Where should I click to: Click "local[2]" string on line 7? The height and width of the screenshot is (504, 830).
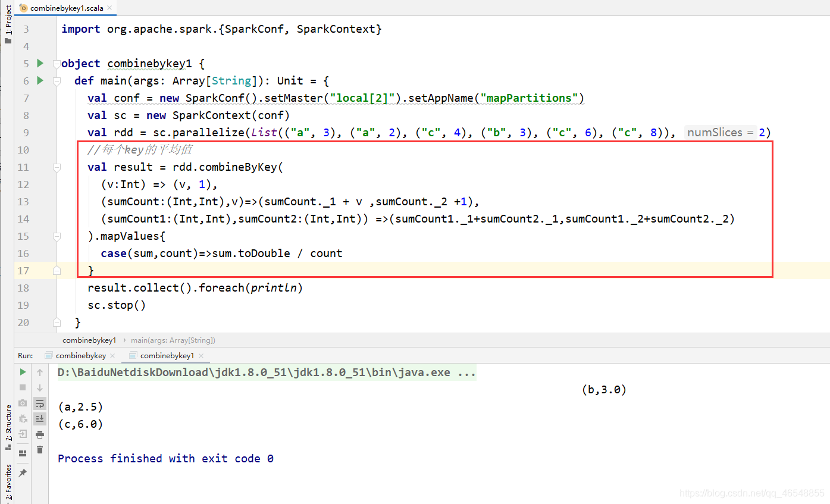tap(362, 98)
